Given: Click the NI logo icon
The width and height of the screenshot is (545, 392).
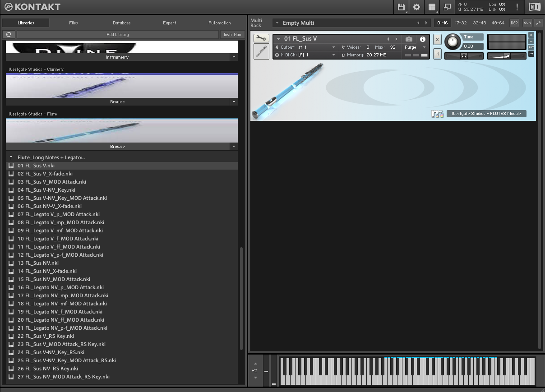Looking at the screenshot, I should click(535, 7).
